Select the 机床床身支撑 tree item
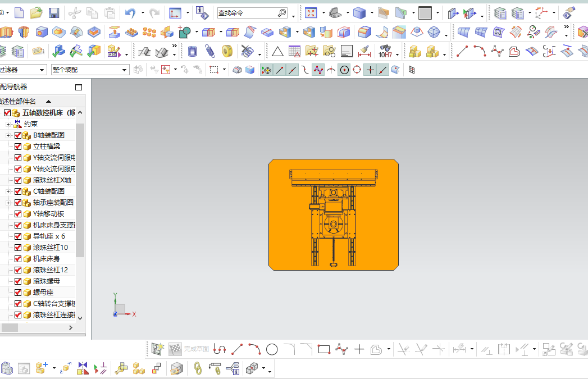Viewport: 588px width, 379px height. click(54, 225)
